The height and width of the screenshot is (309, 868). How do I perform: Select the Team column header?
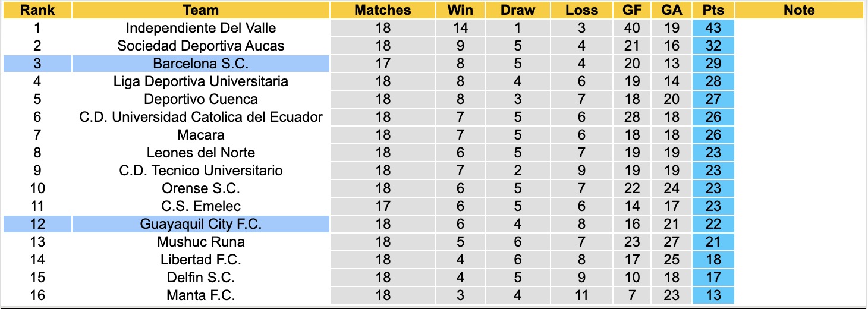pyautogui.click(x=201, y=10)
